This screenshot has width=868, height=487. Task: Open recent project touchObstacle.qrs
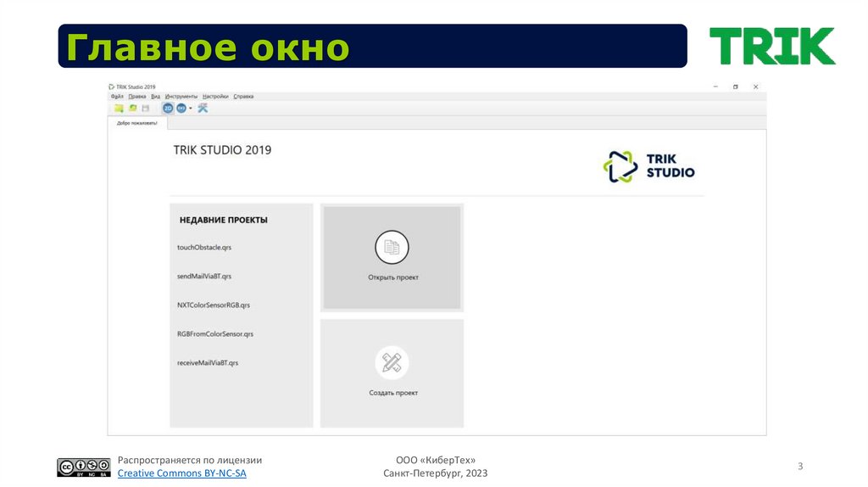(x=204, y=248)
